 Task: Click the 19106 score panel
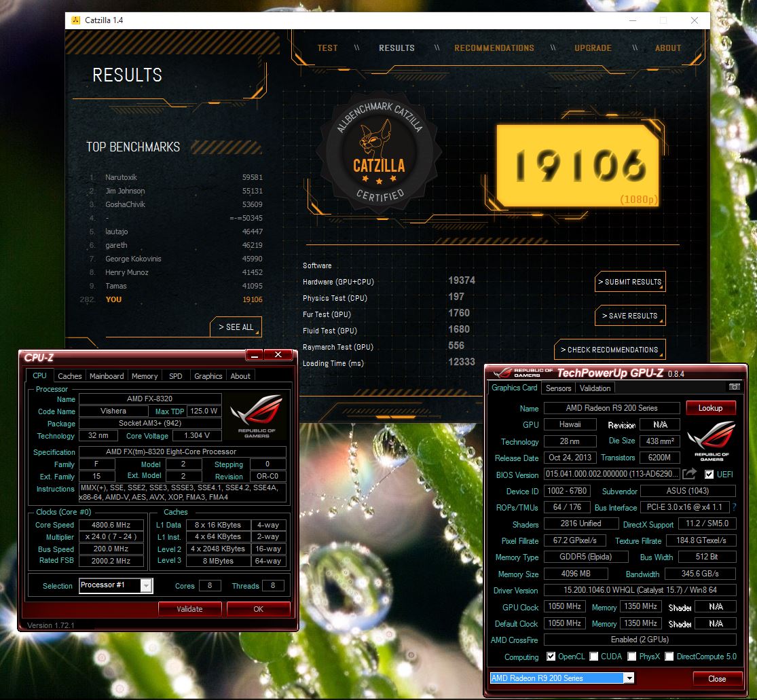point(577,166)
